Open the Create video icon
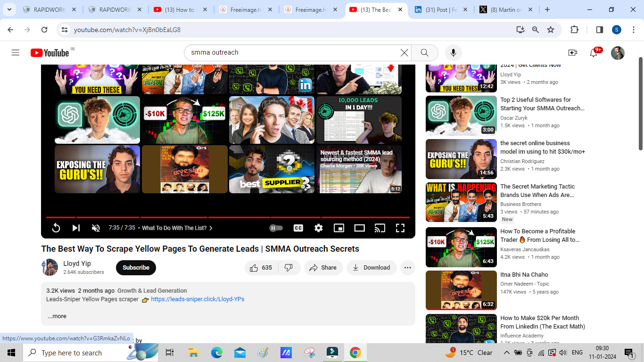The height and width of the screenshot is (362, 644). coord(573,53)
